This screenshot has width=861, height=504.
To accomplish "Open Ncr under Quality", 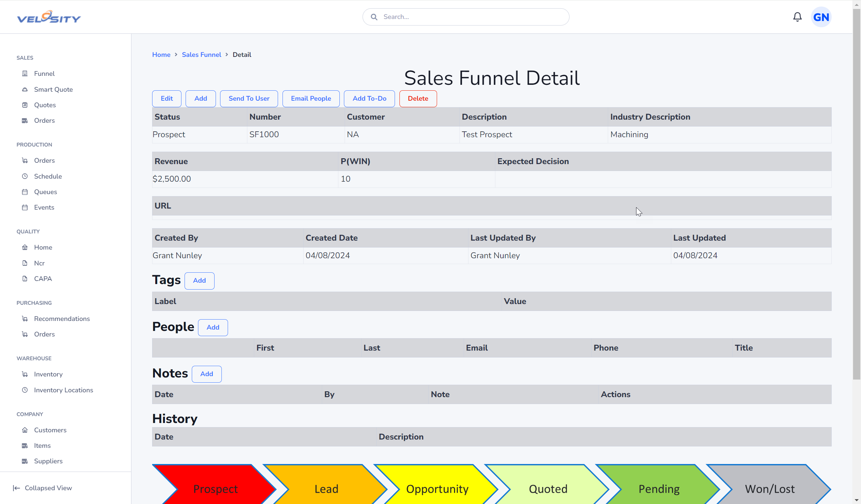I will pyautogui.click(x=39, y=263).
